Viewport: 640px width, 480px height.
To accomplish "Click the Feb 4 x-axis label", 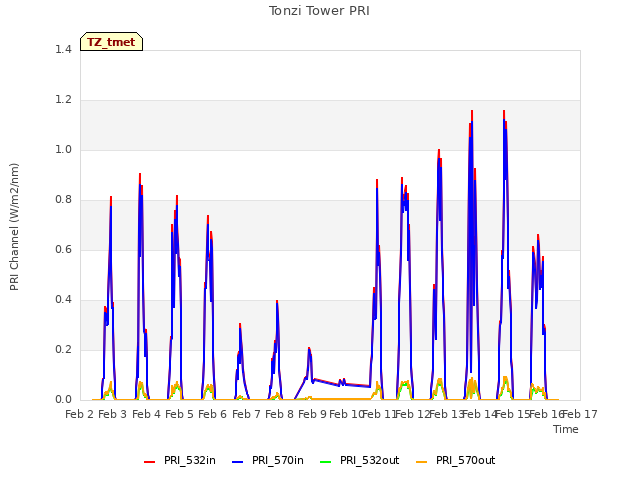I will (x=146, y=414).
